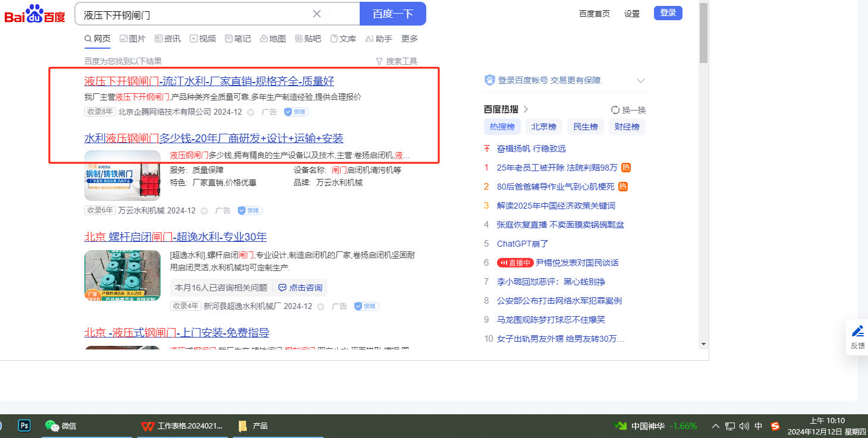Open hot item 公安部公布打击网络水军犯罪案例

pyautogui.click(x=559, y=301)
